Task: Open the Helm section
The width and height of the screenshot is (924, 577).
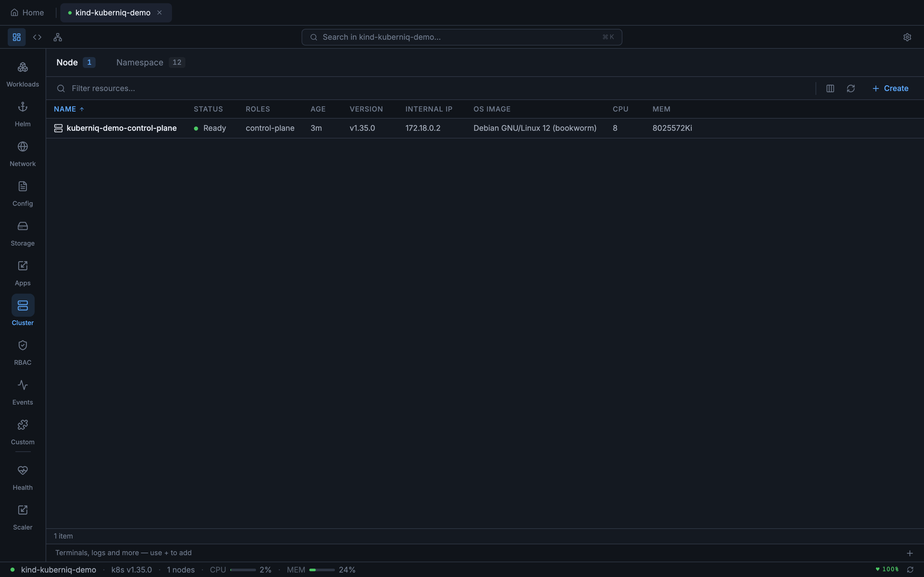Action: click(22, 114)
